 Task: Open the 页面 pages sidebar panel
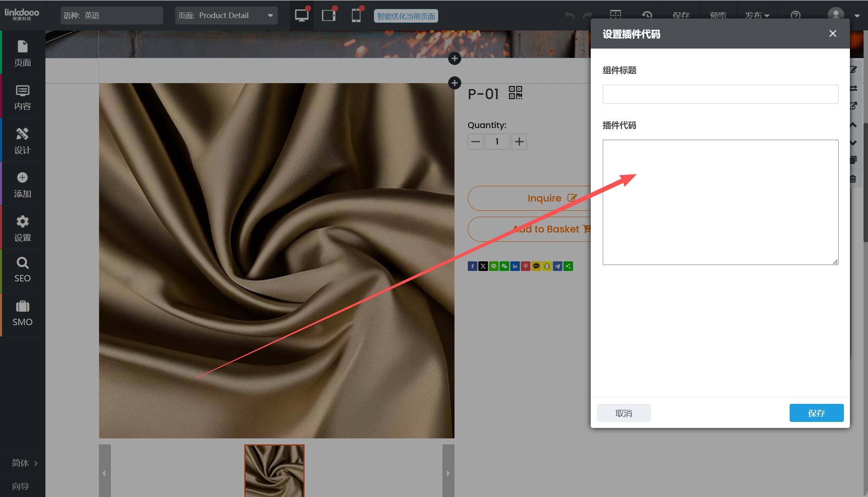pos(23,53)
